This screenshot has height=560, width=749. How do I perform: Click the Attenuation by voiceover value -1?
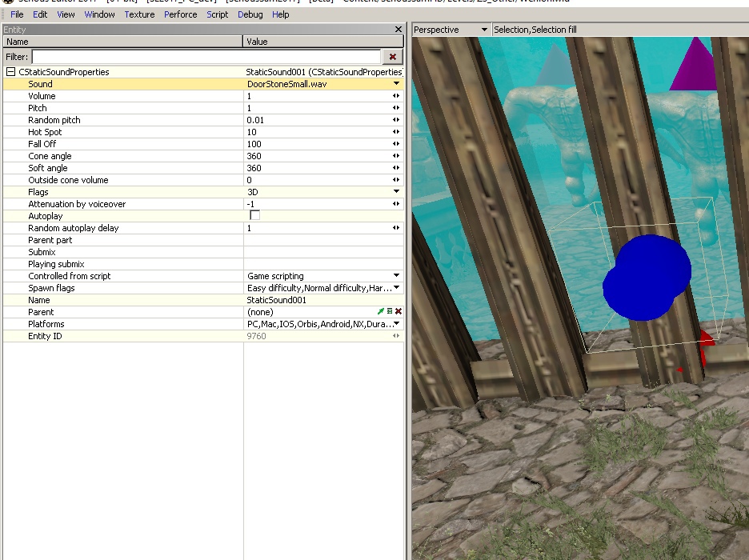[250, 204]
